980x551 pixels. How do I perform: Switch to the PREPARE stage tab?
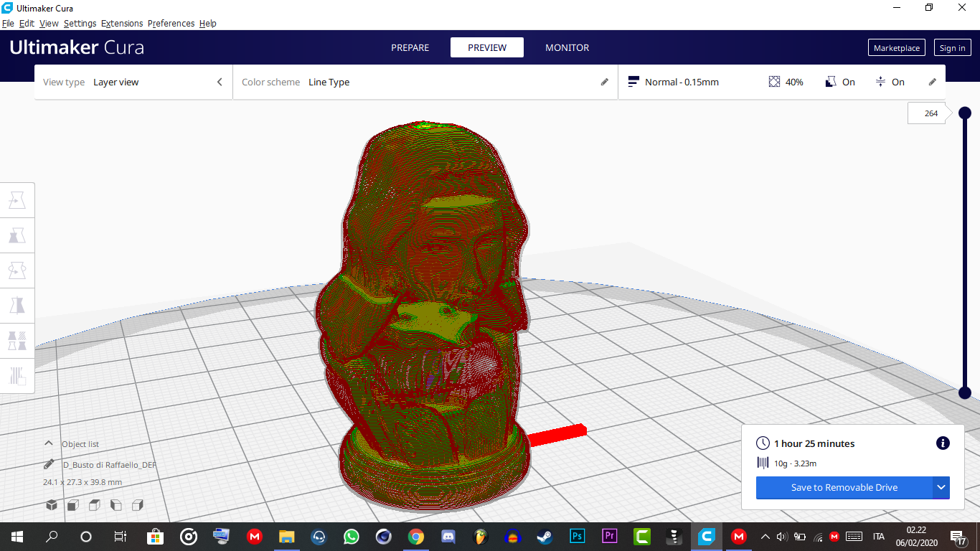click(410, 48)
